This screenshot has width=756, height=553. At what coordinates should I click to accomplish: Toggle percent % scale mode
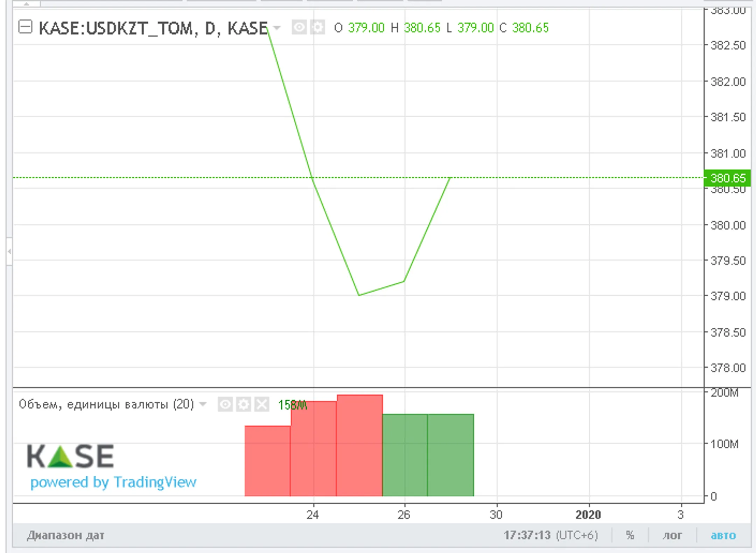[630, 535]
